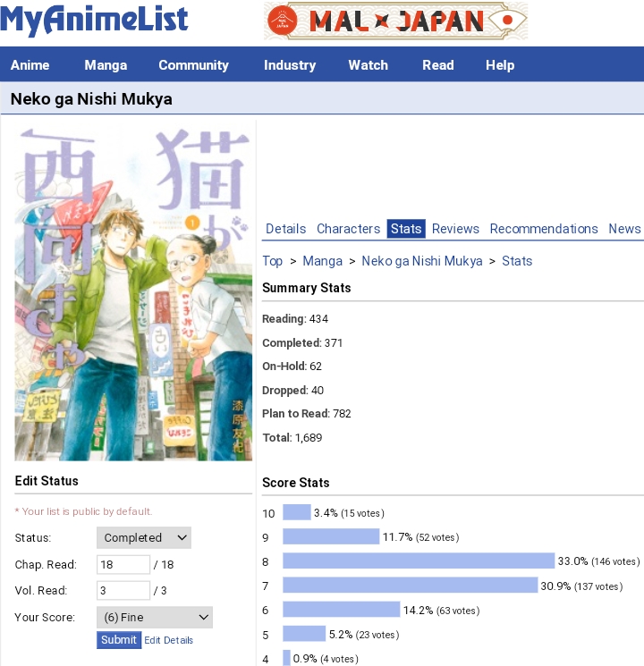Viewport: 644px width, 666px height.
Task: Click the Edit Status heading
Action: [x=47, y=481]
